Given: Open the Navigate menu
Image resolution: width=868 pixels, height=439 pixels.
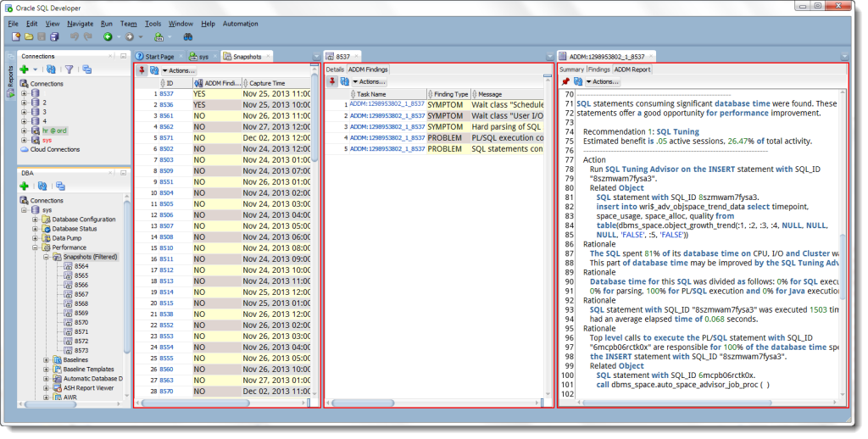Looking at the screenshot, I should [81, 24].
